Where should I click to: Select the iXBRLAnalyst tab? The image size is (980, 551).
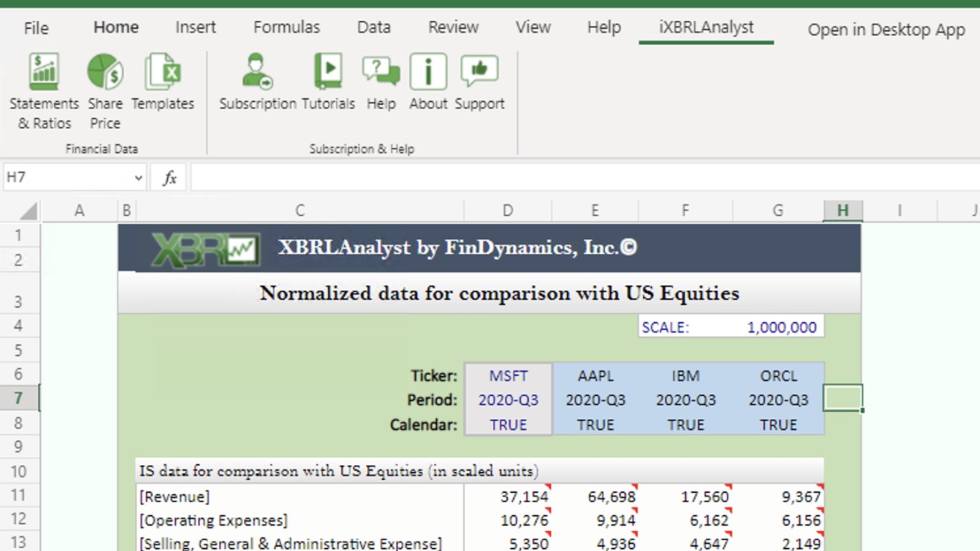707,27
